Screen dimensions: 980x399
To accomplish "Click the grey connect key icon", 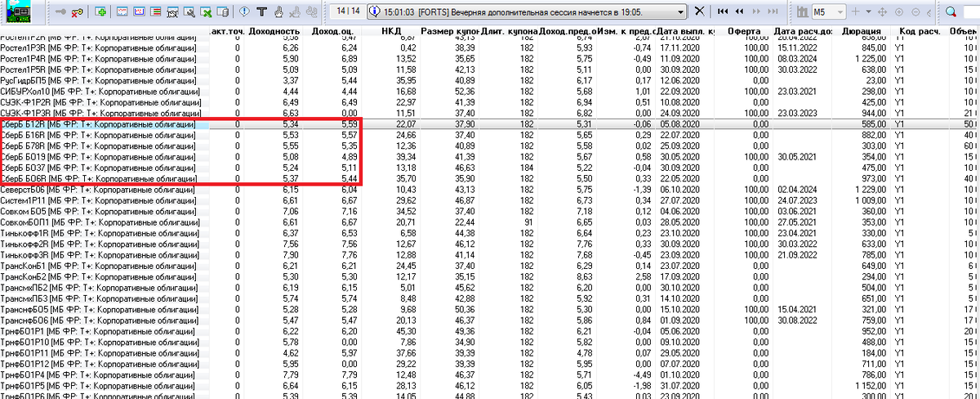I will [x=60, y=12].
